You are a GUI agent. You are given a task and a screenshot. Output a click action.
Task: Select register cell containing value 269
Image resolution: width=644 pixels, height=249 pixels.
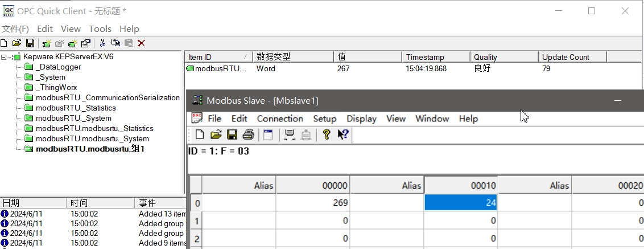point(312,202)
